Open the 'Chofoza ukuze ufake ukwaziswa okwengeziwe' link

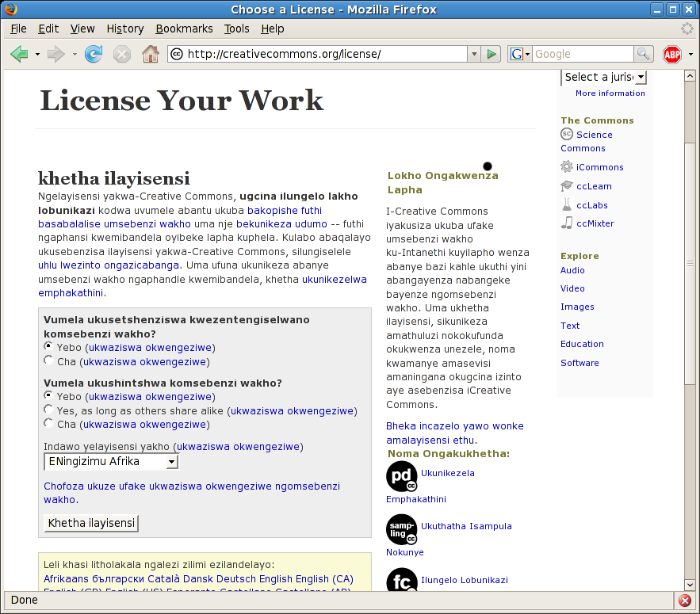pos(192,493)
